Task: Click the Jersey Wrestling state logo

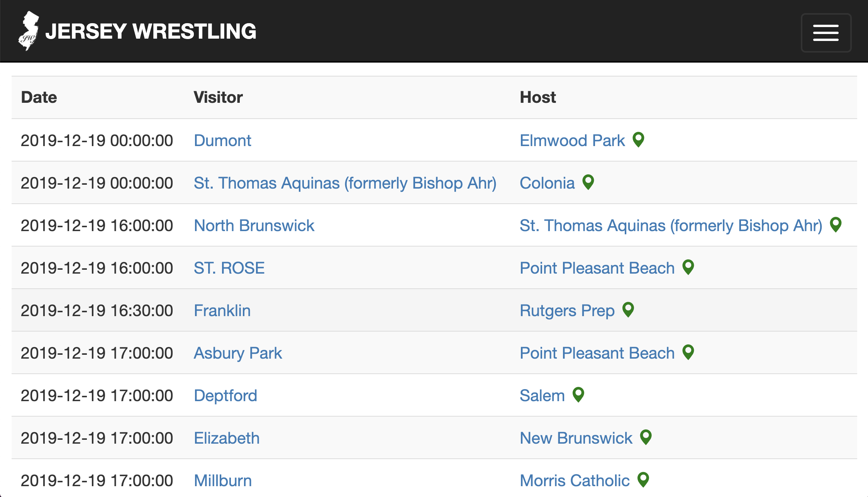Action: point(29,31)
